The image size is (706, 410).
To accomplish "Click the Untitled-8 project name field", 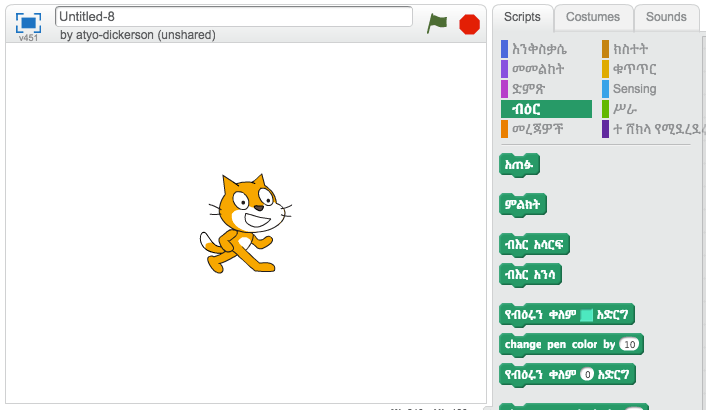I will pyautogui.click(x=234, y=16).
